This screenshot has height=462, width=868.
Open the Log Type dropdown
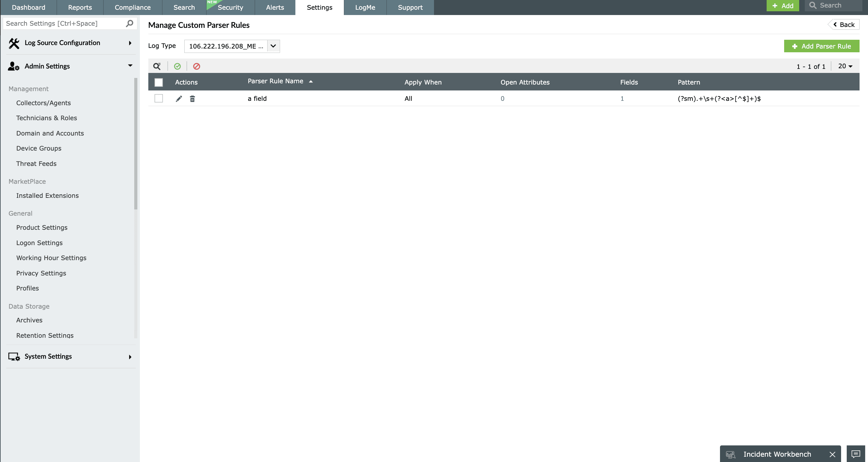(273, 46)
